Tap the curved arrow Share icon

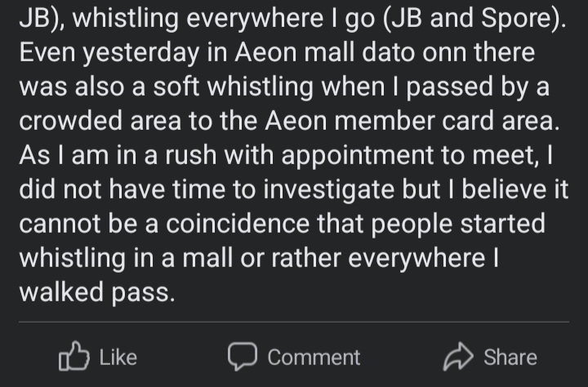(458, 357)
